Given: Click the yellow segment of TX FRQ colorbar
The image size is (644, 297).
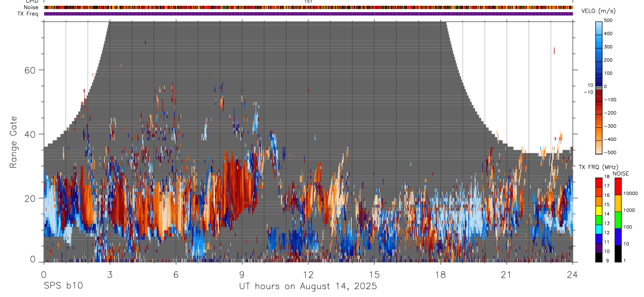Looking at the screenshot, I should (599, 211).
